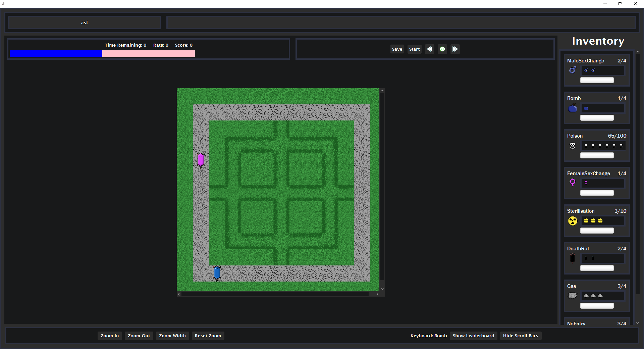Click the white bar under FemaleSexChange
Viewport: 644px width, 349px height.
[597, 193]
